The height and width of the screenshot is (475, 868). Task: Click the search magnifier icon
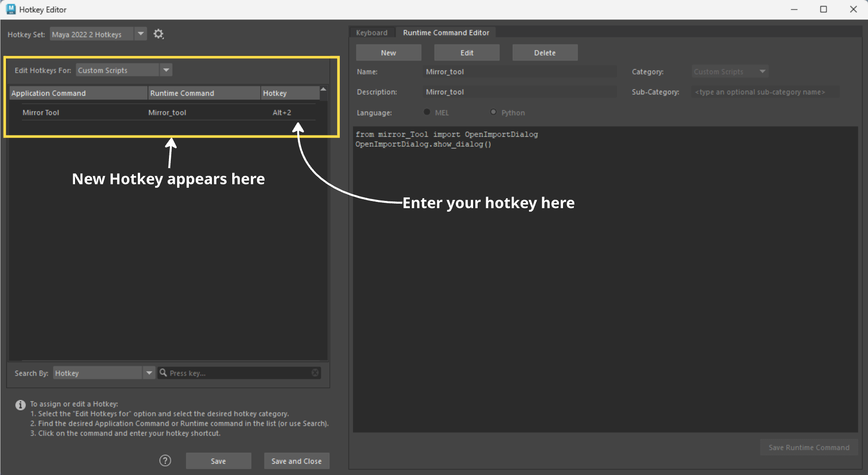[163, 373]
